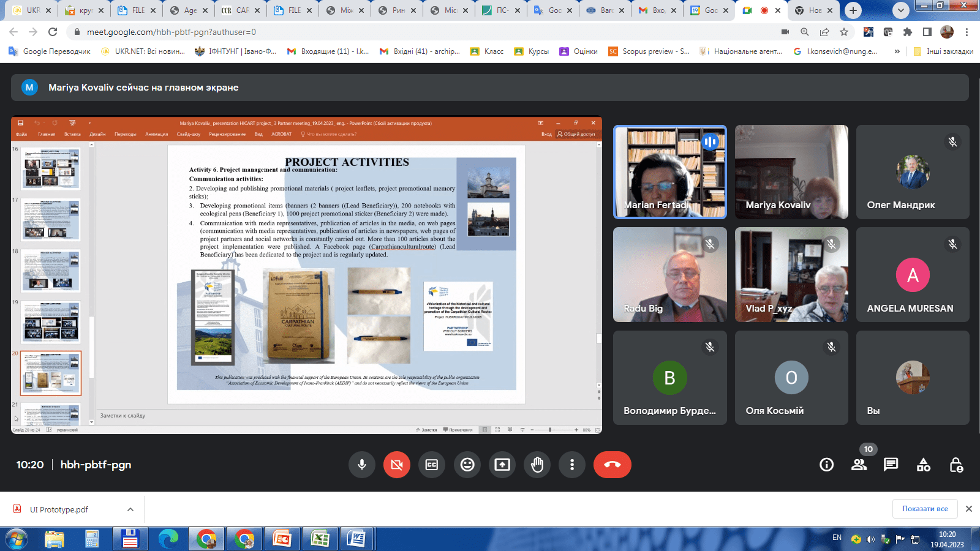This screenshot has width=980, height=551.
Task: Open the meeting details info icon
Action: pyautogui.click(x=826, y=465)
